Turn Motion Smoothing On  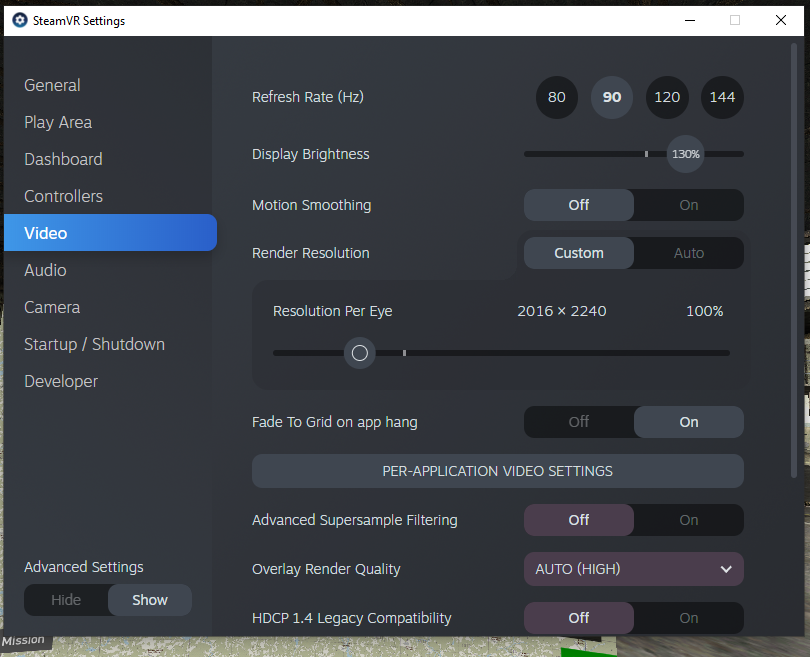[x=689, y=205]
